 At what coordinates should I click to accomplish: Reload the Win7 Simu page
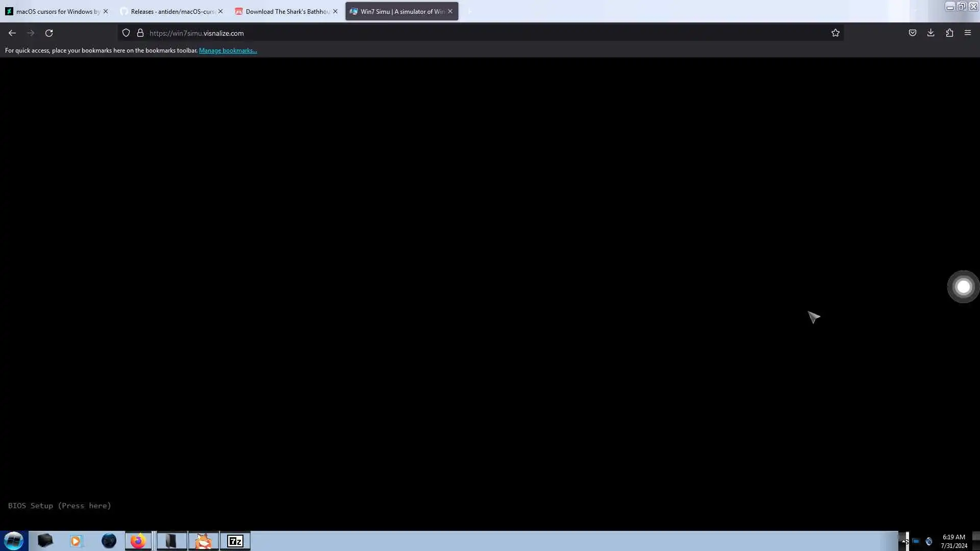pyautogui.click(x=49, y=33)
